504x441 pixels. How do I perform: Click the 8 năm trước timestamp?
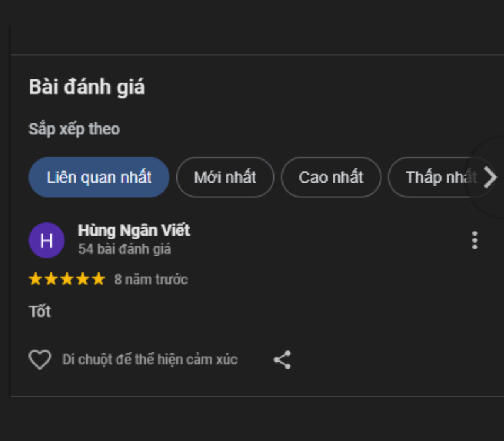[x=151, y=280]
